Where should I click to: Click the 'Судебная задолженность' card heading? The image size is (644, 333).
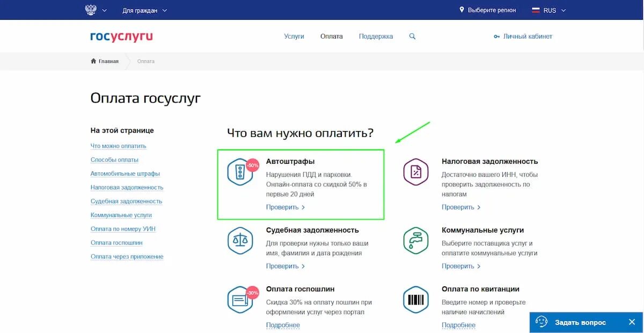click(x=312, y=230)
